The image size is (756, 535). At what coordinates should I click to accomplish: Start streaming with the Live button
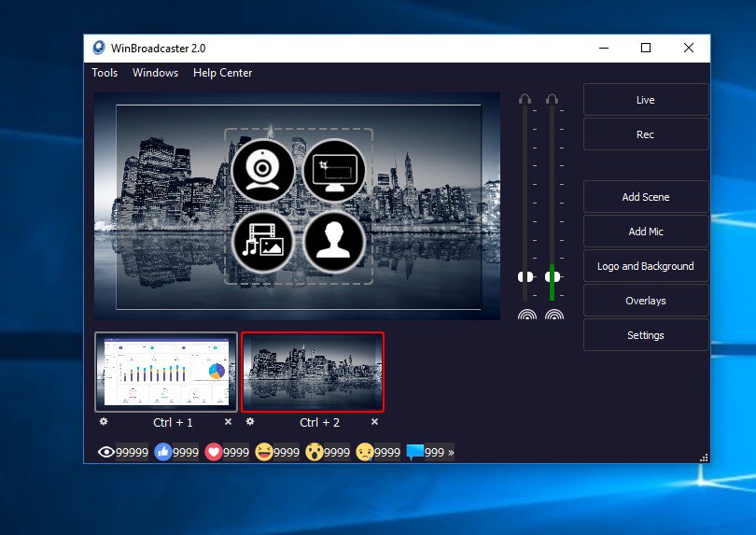[646, 100]
